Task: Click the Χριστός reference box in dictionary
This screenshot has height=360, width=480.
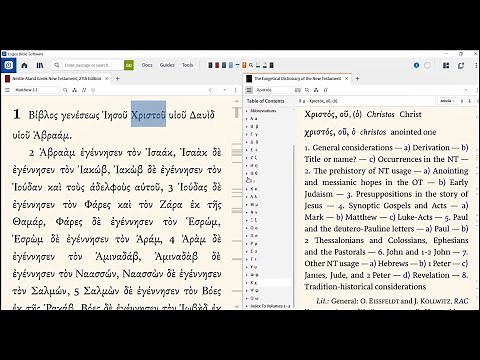Action: pos(275,90)
